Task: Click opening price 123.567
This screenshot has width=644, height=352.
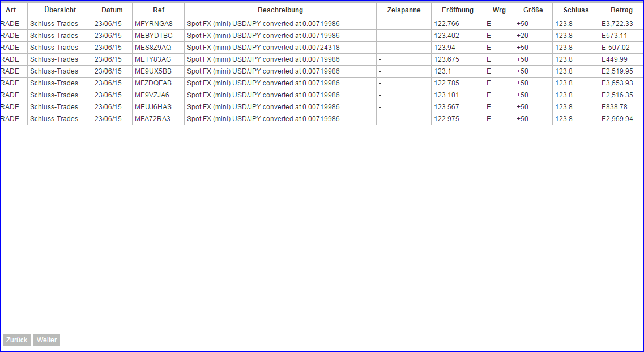Action: (446, 107)
